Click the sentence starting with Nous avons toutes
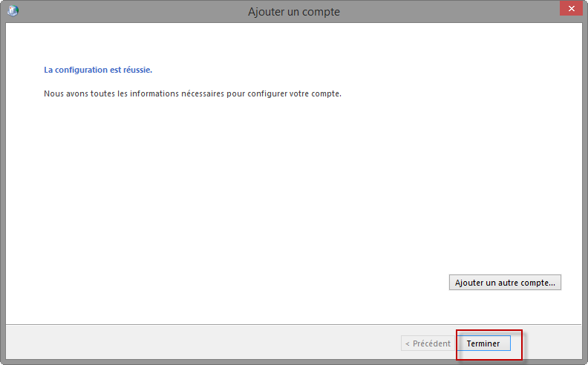 tap(192, 94)
